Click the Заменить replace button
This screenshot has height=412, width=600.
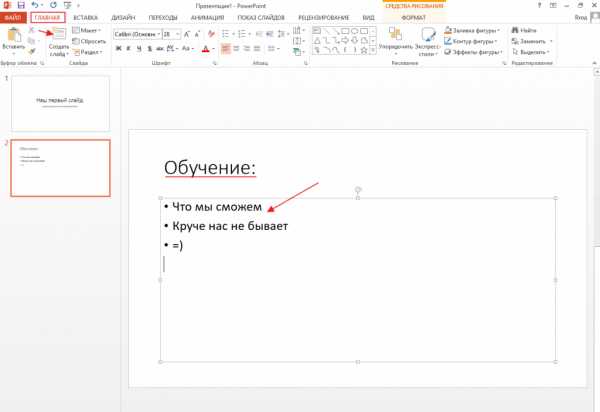click(532, 41)
